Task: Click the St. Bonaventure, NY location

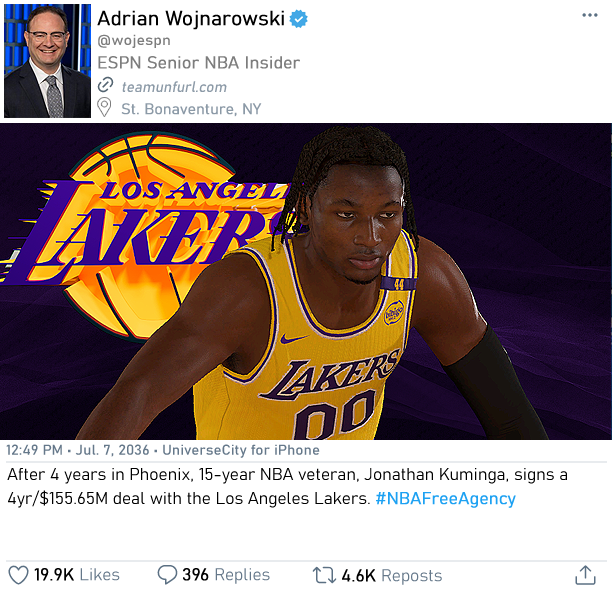Action: tap(191, 109)
